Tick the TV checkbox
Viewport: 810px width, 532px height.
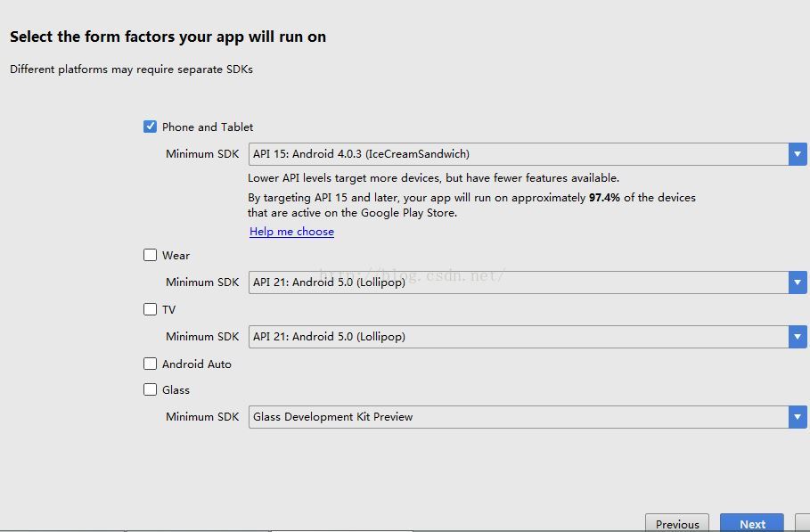point(151,309)
